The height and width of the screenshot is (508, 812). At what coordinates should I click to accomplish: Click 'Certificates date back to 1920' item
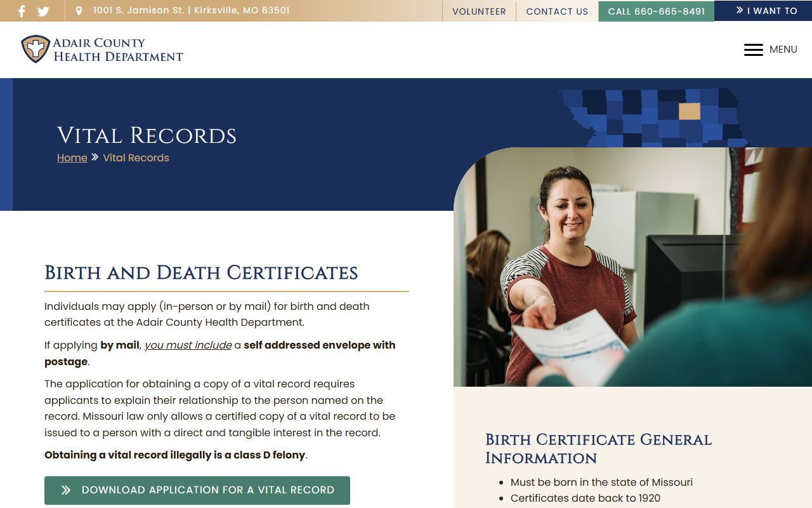coord(586,498)
